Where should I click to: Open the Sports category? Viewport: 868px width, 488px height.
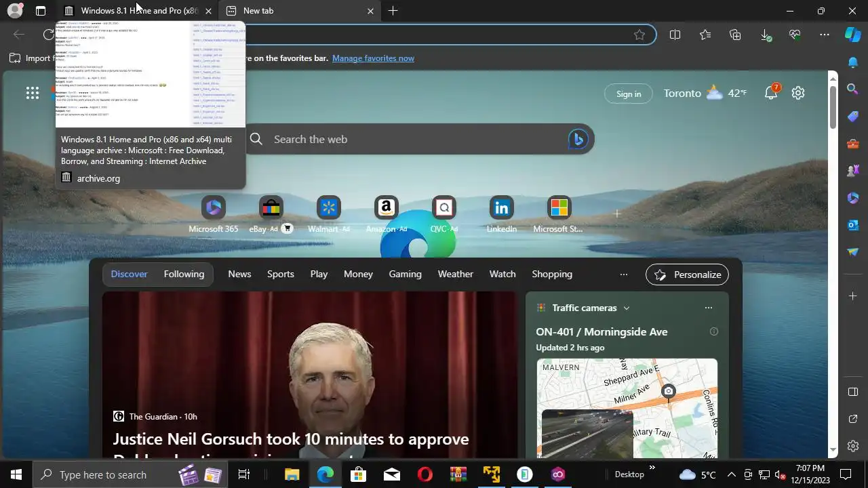[281, 274]
